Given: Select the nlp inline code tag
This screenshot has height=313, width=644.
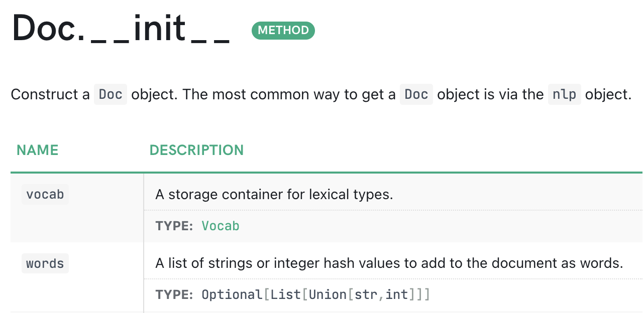Looking at the screenshot, I should pos(564,94).
